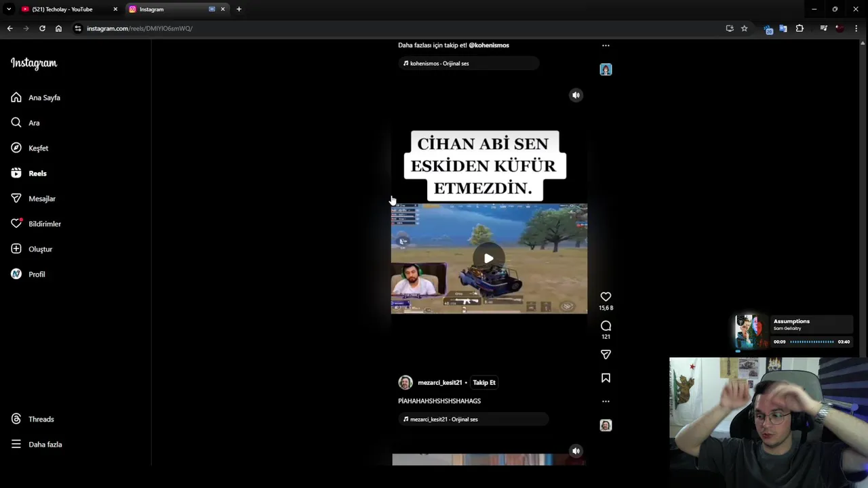Screen dimensions: 868x488
Task: Mute audio on the Cihan Abi reel
Action: (x=576, y=95)
